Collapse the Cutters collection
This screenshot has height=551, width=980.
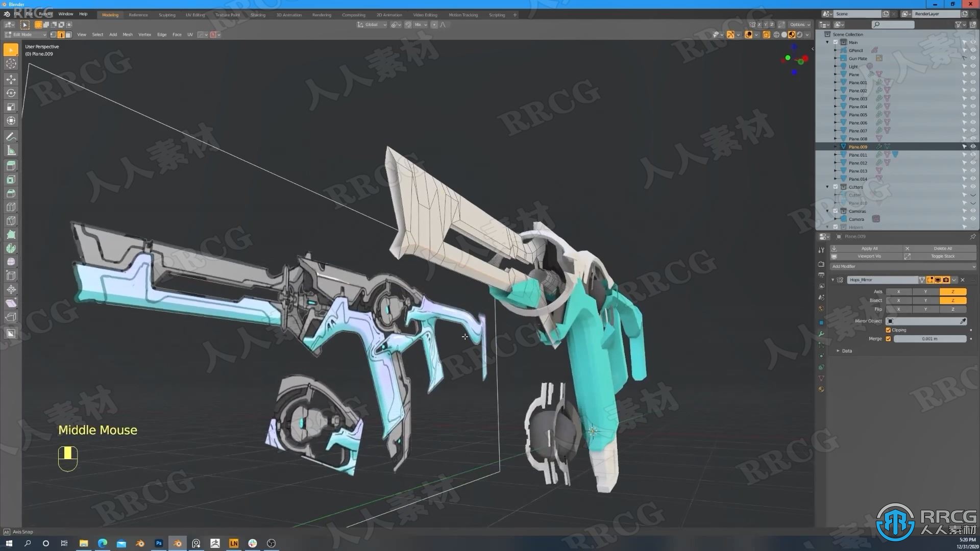coord(827,187)
